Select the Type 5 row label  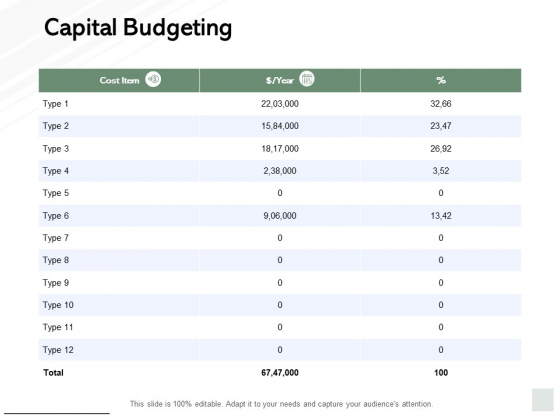point(56,193)
